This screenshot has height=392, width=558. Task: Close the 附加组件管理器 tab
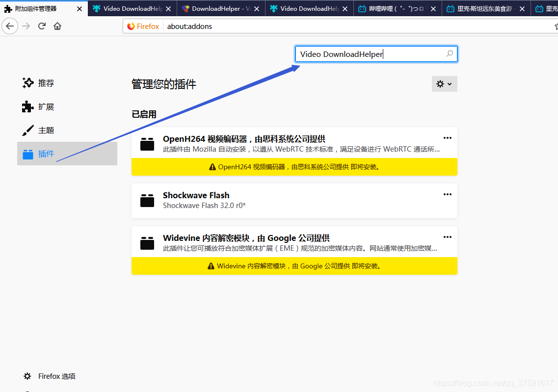80,9
